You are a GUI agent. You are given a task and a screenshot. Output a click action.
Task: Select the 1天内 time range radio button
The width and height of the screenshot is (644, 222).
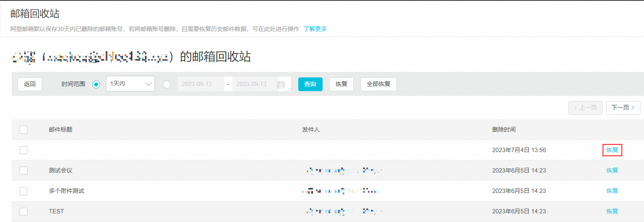96,84
